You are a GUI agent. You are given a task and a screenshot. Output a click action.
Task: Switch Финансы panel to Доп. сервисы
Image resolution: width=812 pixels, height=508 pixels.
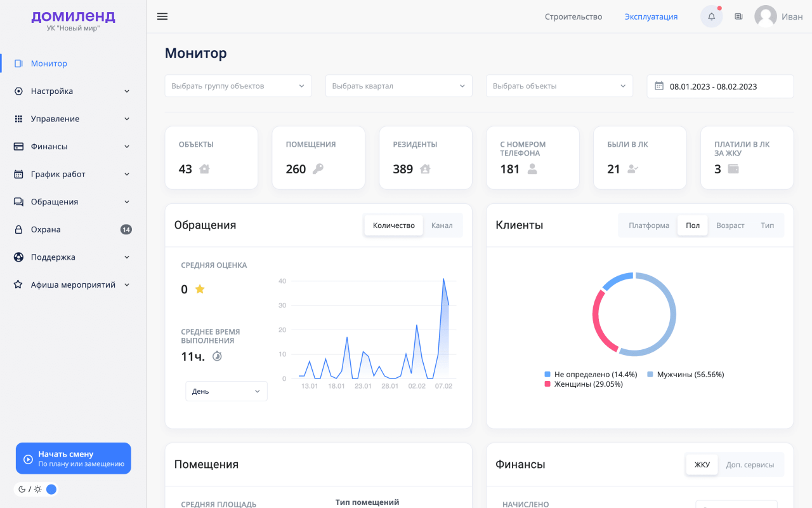tap(750, 465)
